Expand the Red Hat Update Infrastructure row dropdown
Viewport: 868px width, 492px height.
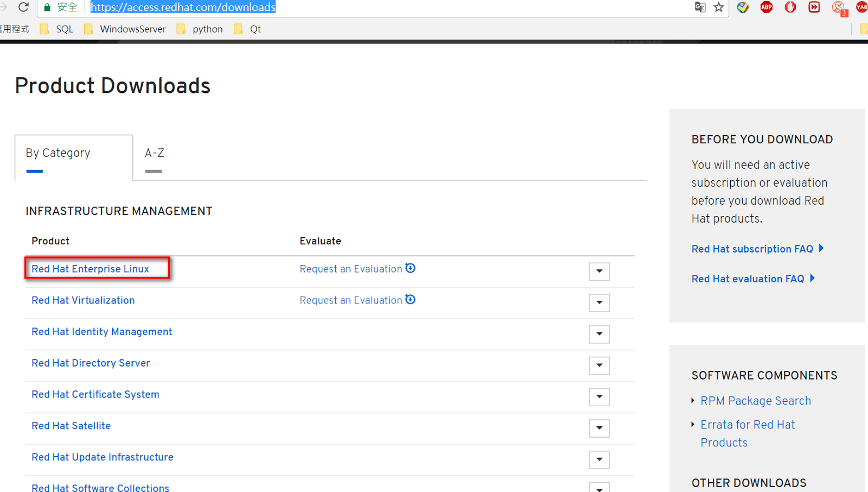click(x=599, y=459)
